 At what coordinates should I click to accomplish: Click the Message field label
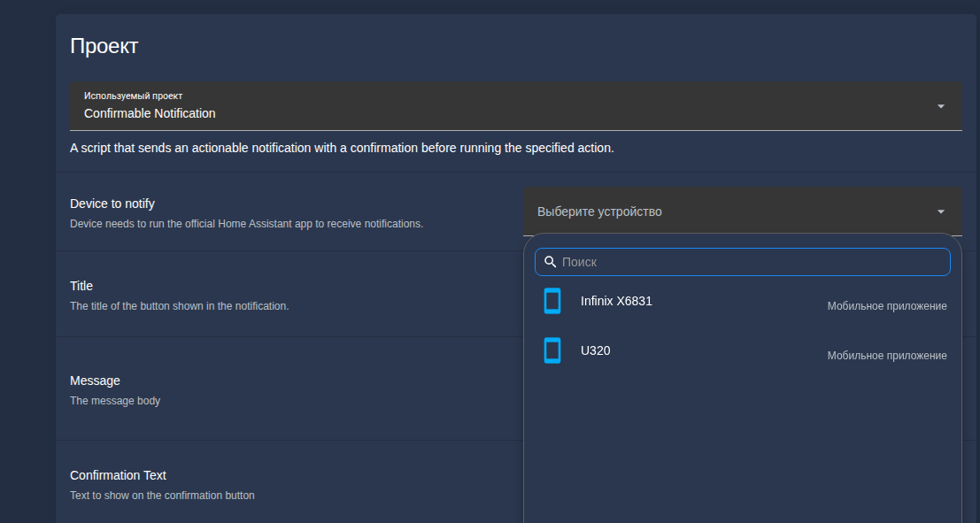95,381
